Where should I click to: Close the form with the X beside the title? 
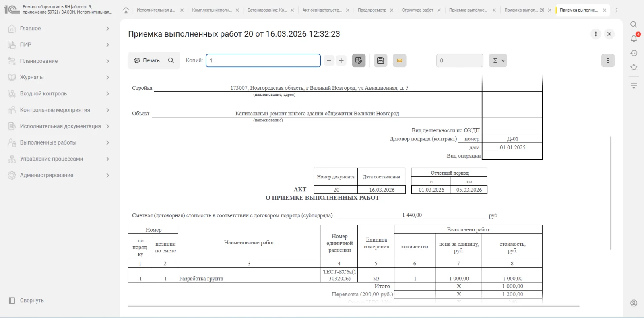point(609,34)
